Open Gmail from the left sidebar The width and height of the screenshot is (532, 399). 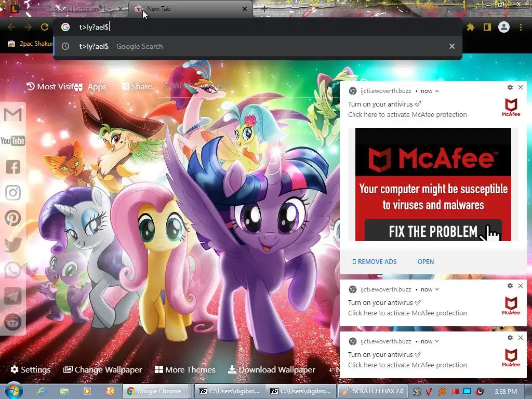tap(13, 115)
